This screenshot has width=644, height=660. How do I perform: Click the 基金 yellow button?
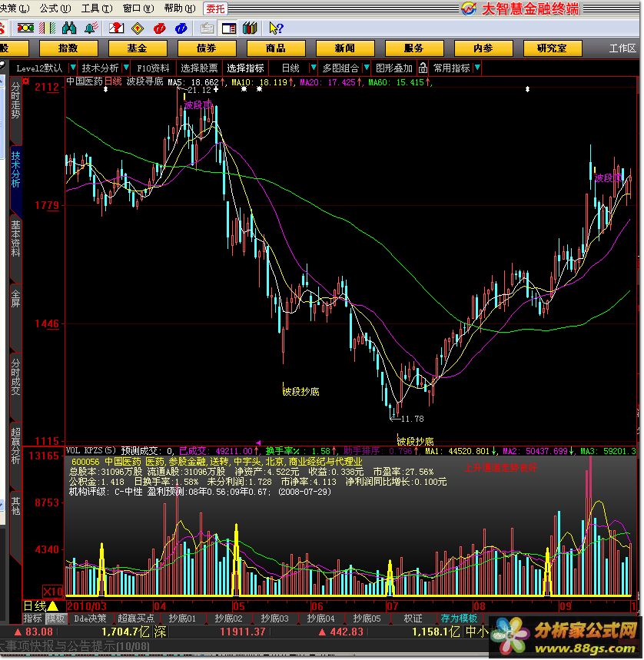click(138, 48)
